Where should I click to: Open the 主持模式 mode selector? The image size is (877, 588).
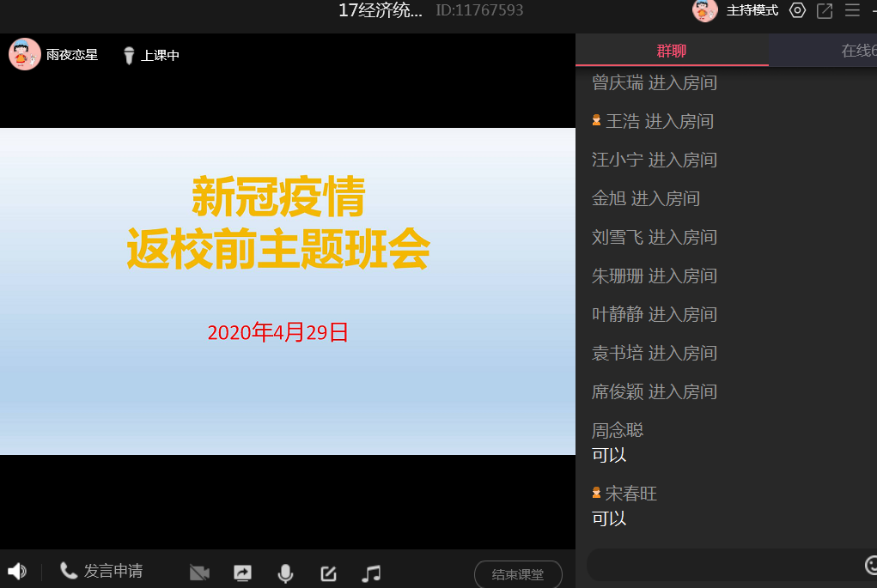[752, 10]
